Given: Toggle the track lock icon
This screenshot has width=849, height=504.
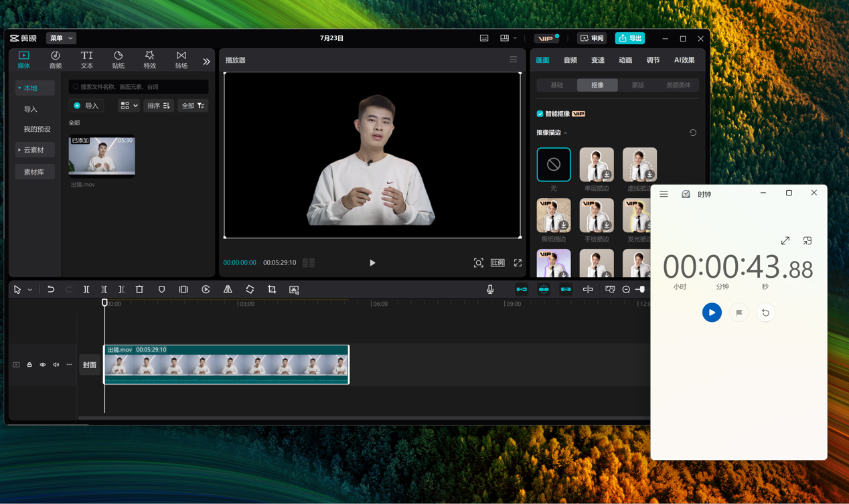Looking at the screenshot, I should pyautogui.click(x=29, y=365).
